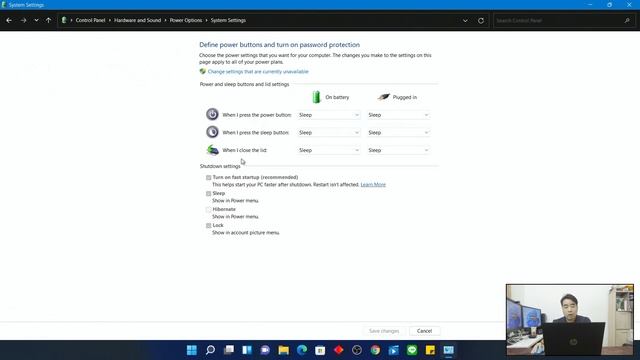
Task: Open the Learn More link
Action: click(373, 184)
